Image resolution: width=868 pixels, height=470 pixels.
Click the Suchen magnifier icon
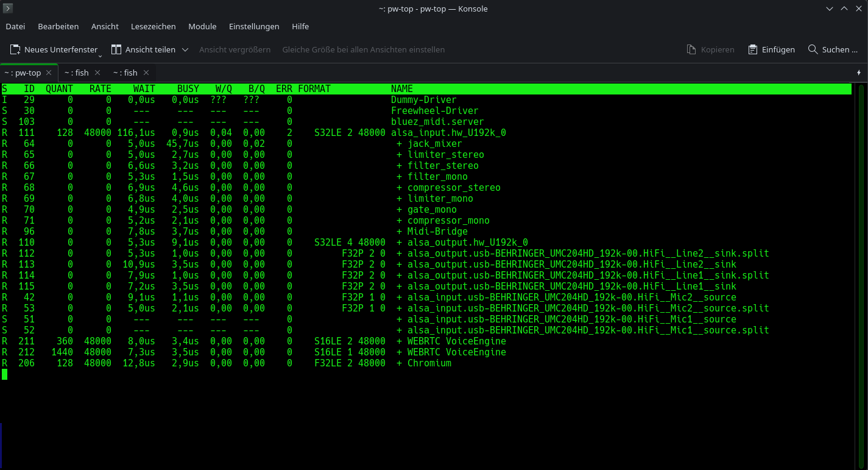point(813,49)
